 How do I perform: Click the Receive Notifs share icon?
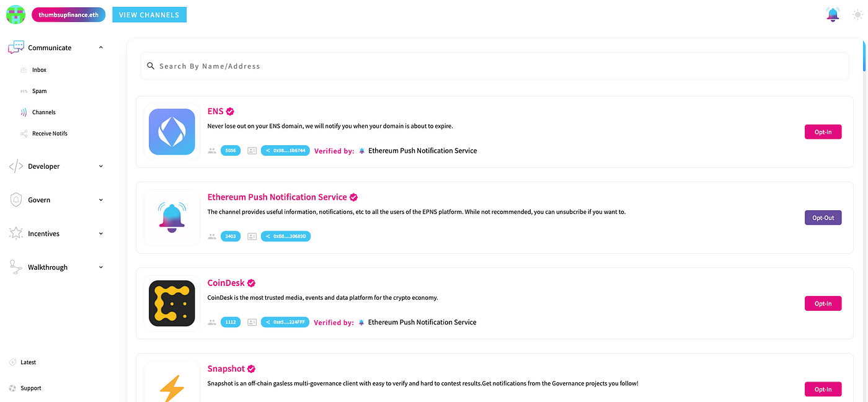pos(24,133)
